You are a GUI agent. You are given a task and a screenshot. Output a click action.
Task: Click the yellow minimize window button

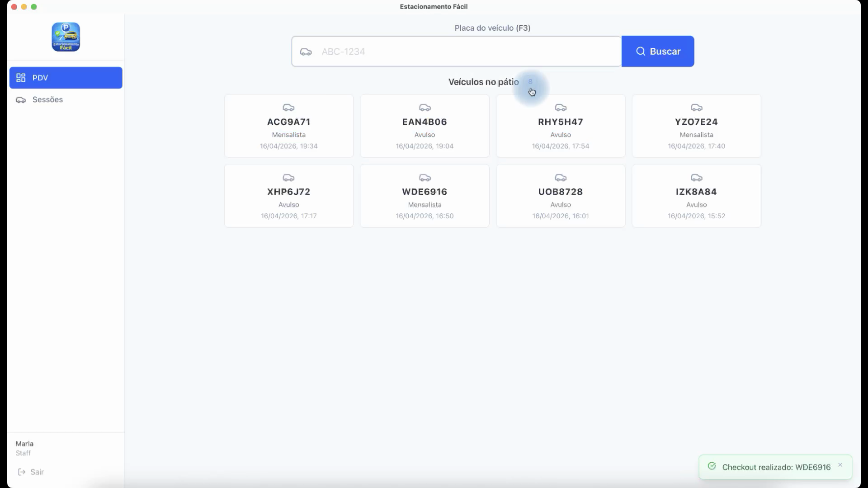pyautogui.click(x=24, y=7)
